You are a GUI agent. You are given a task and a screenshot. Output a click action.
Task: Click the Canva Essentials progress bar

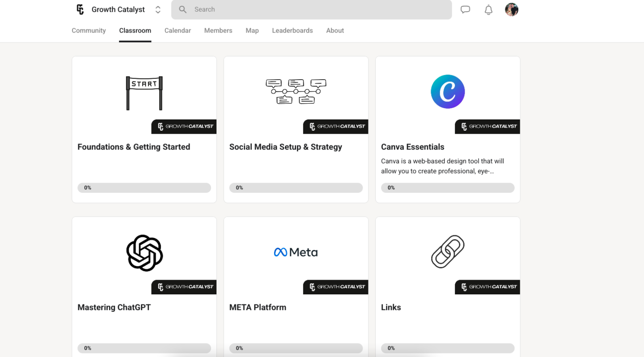[x=447, y=188]
